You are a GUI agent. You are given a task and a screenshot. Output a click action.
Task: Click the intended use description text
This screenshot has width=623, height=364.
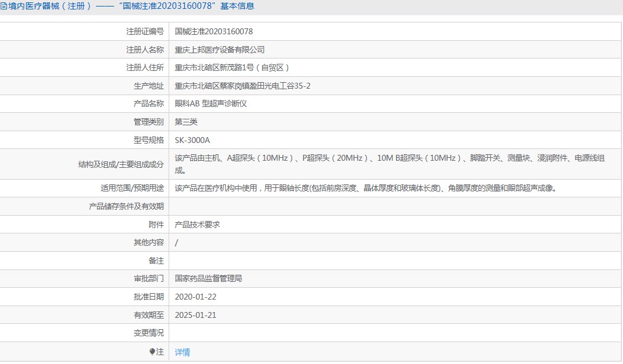pos(366,188)
